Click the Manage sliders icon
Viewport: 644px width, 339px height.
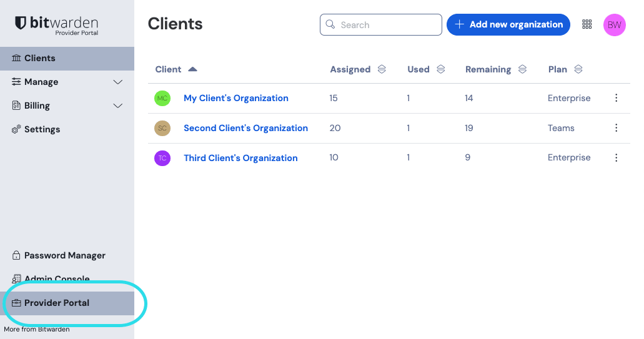click(16, 82)
